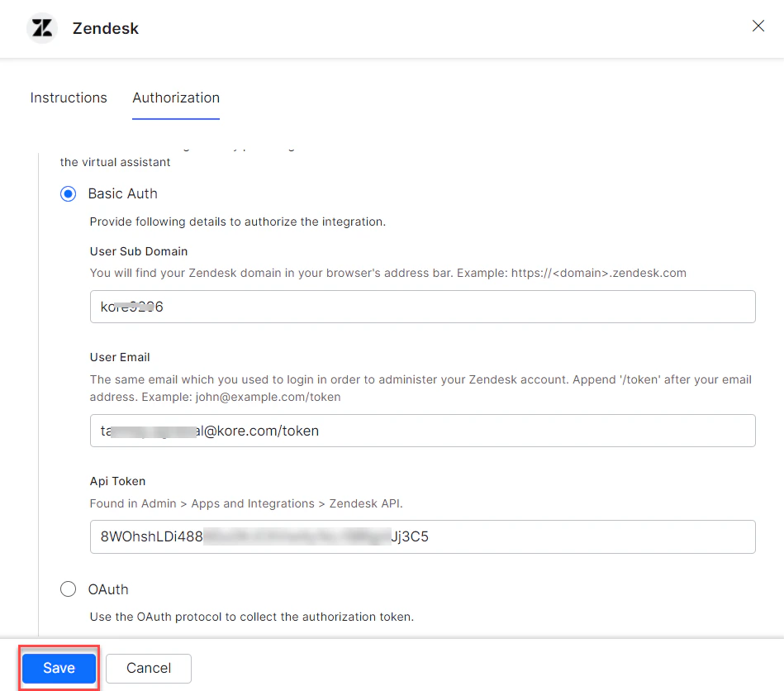Image resolution: width=784 pixels, height=691 pixels.
Task: Click the Cancel button
Action: click(148, 668)
